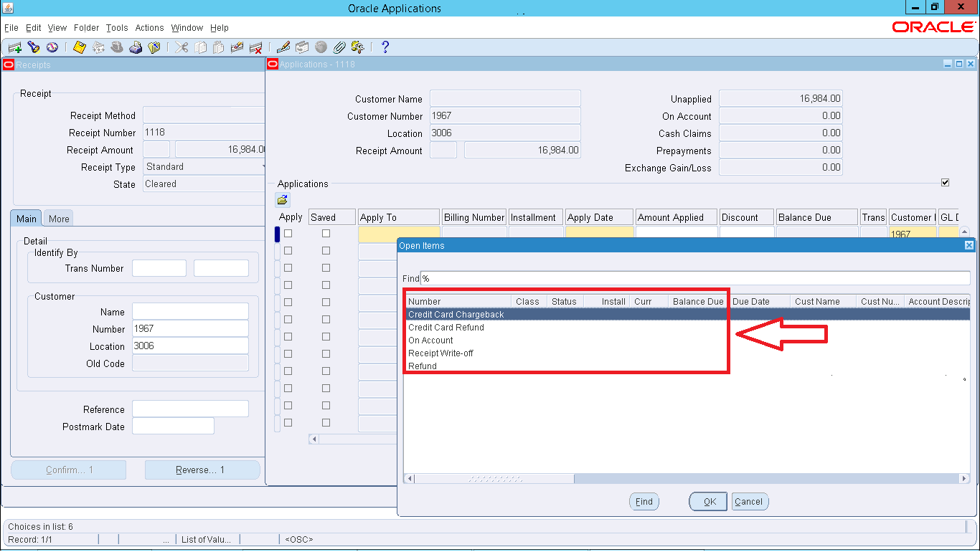
Task: Click the New record toolbar icon
Action: (x=14, y=47)
